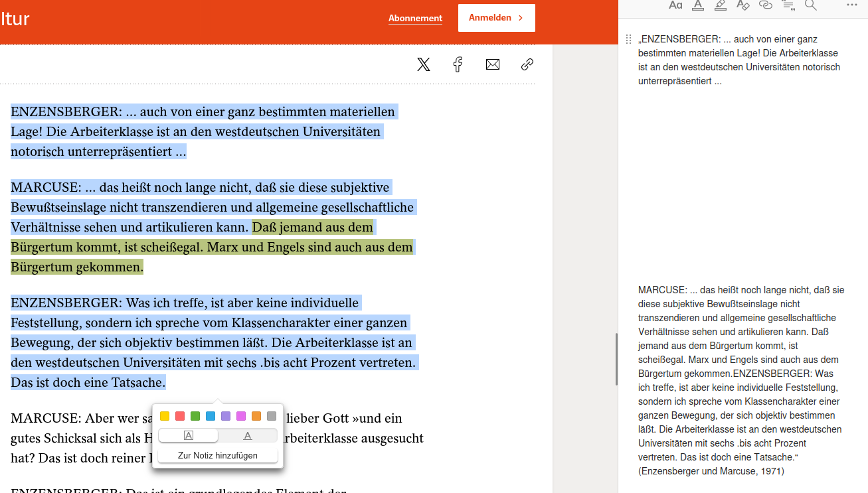Click the MARCUSE quote block in the note pane

point(741,374)
